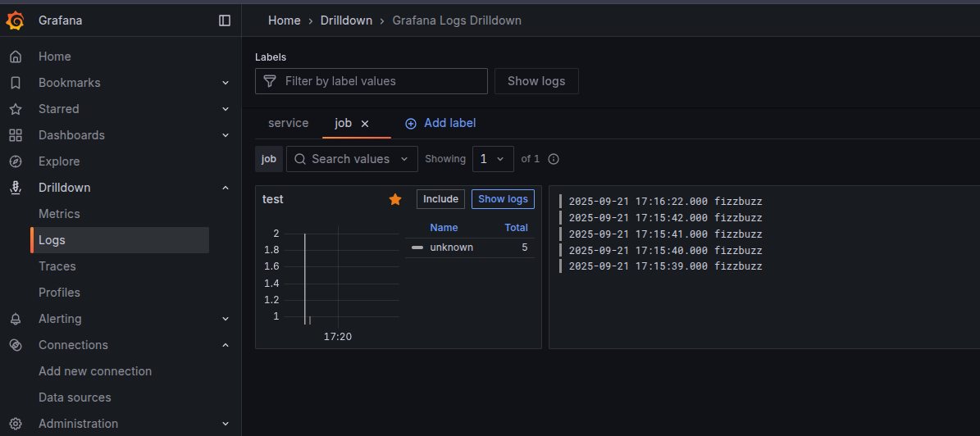The image size is (980, 436).
Task: Click the orange star favorite icon
Action: pos(395,199)
